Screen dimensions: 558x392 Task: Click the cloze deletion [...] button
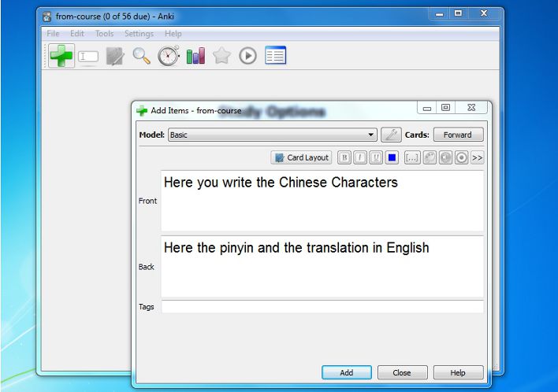coord(412,157)
